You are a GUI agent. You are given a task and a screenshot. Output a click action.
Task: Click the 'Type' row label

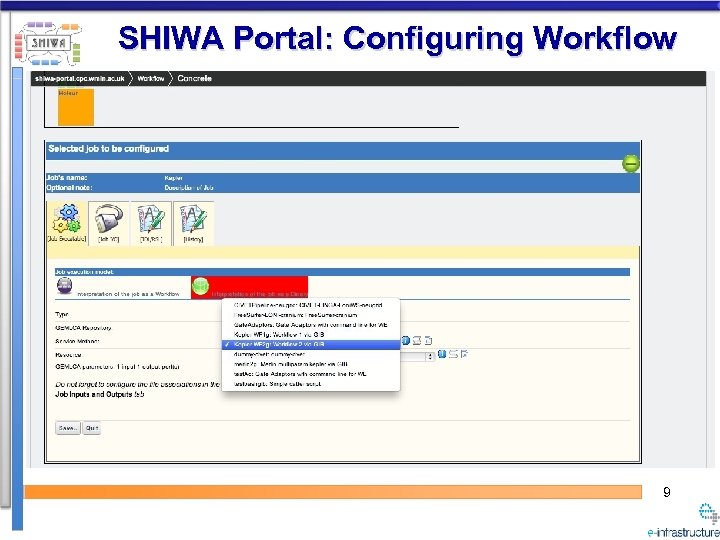(x=62, y=315)
